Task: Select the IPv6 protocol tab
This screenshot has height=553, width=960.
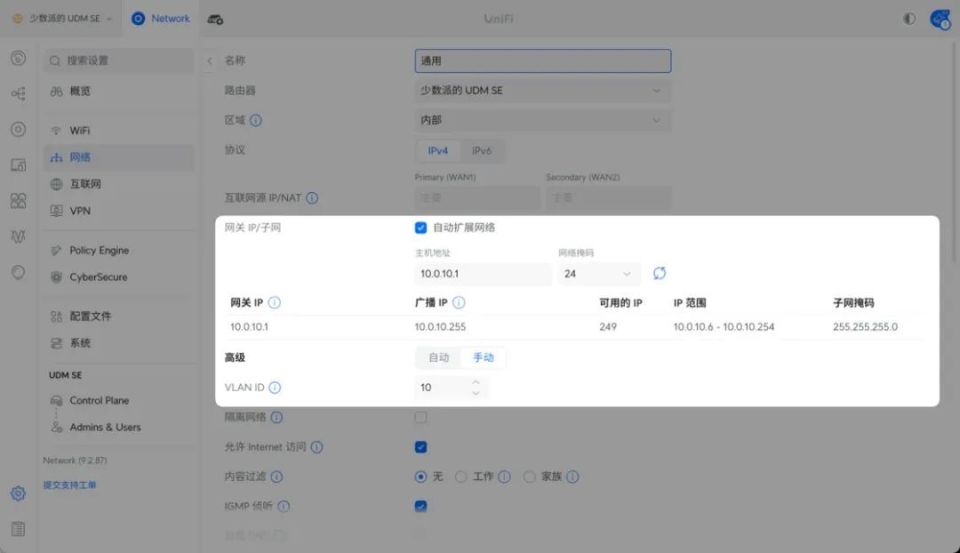Action: (x=482, y=151)
